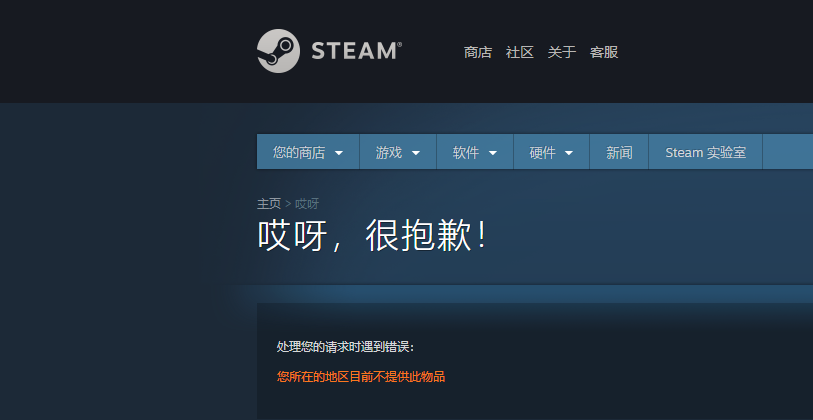Return to 主页 via the breadcrumb

tap(269, 203)
